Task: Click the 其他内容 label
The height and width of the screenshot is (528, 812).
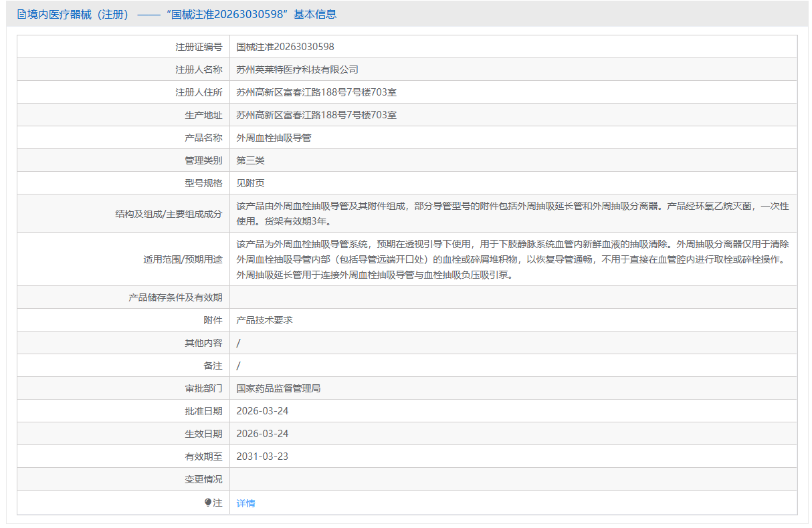Action: [x=203, y=343]
